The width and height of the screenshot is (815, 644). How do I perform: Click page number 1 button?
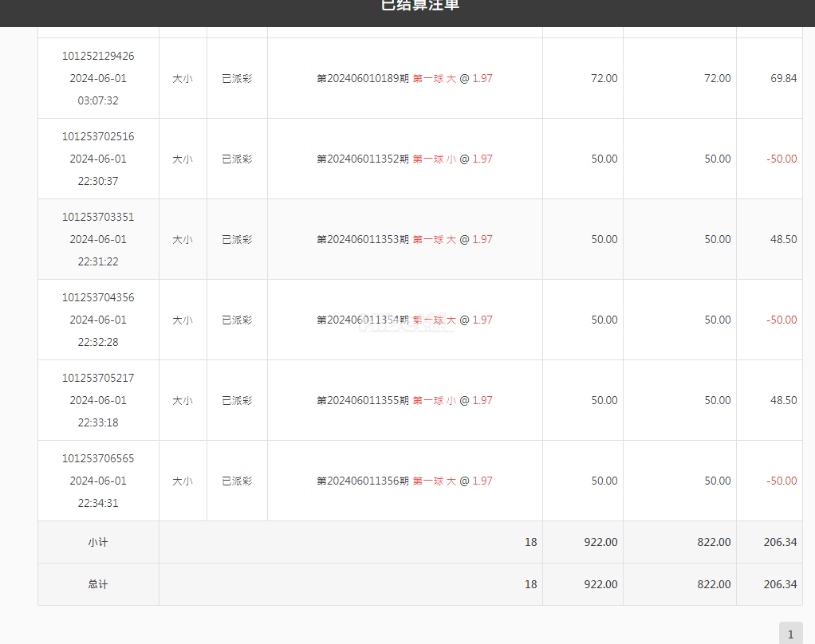(x=790, y=634)
